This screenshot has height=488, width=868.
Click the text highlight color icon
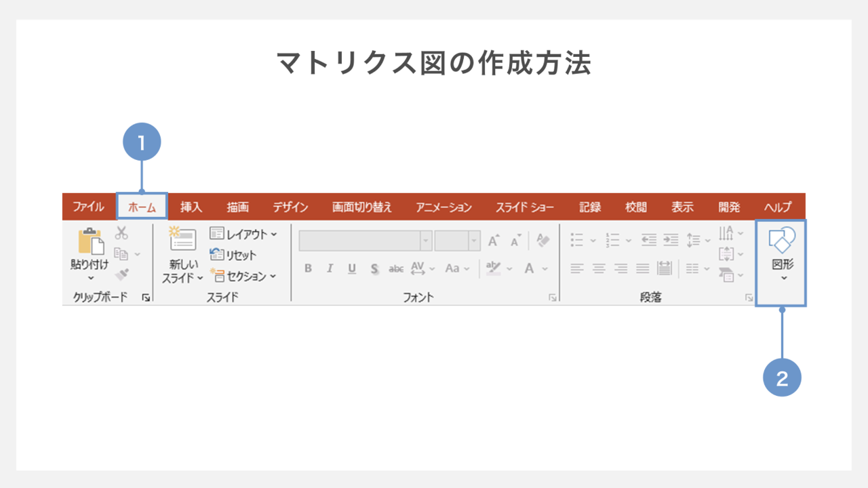tap(493, 268)
